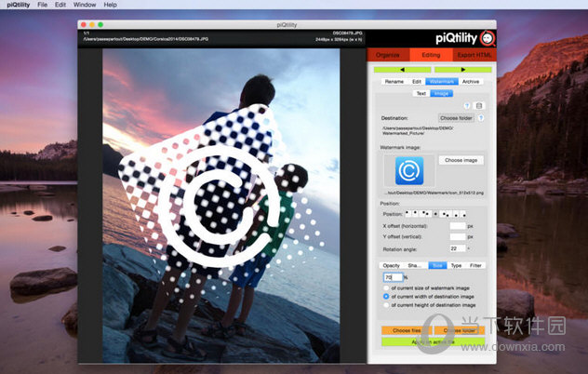Switch watermark mode to Image
Viewport: 588px width, 374px height.
(x=441, y=93)
